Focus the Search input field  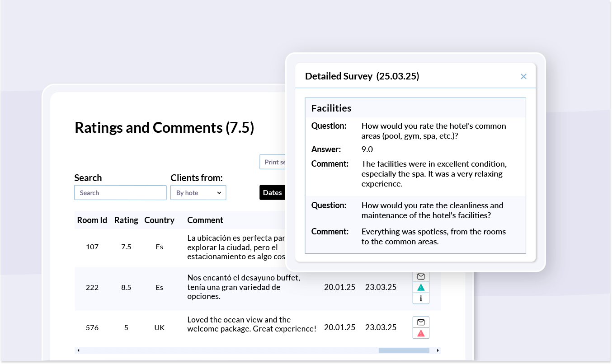coord(120,193)
